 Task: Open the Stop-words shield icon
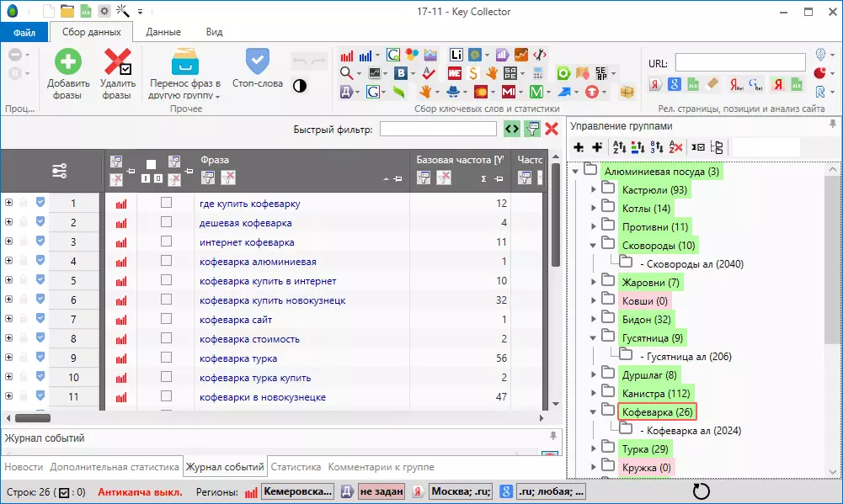tap(257, 61)
